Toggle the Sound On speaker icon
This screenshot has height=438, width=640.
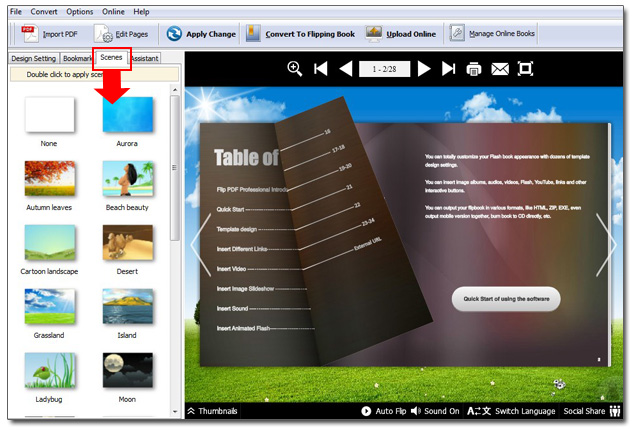(x=416, y=411)
